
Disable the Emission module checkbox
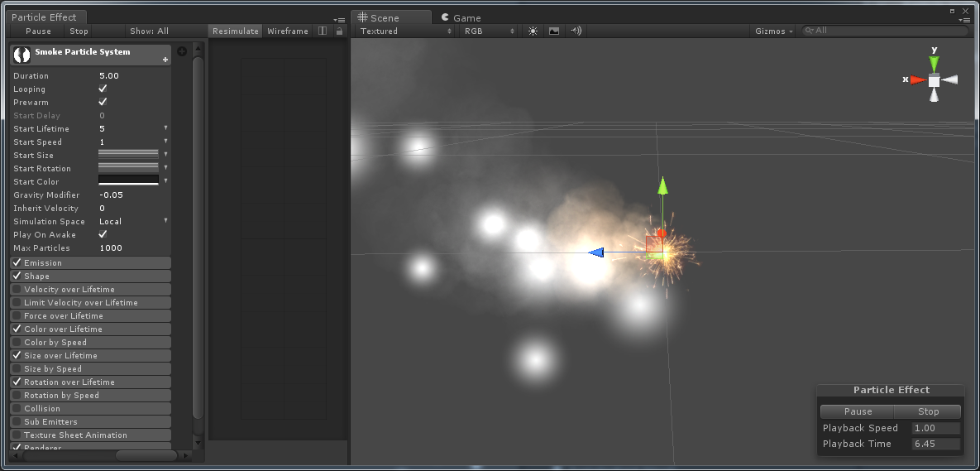(17, 262)
